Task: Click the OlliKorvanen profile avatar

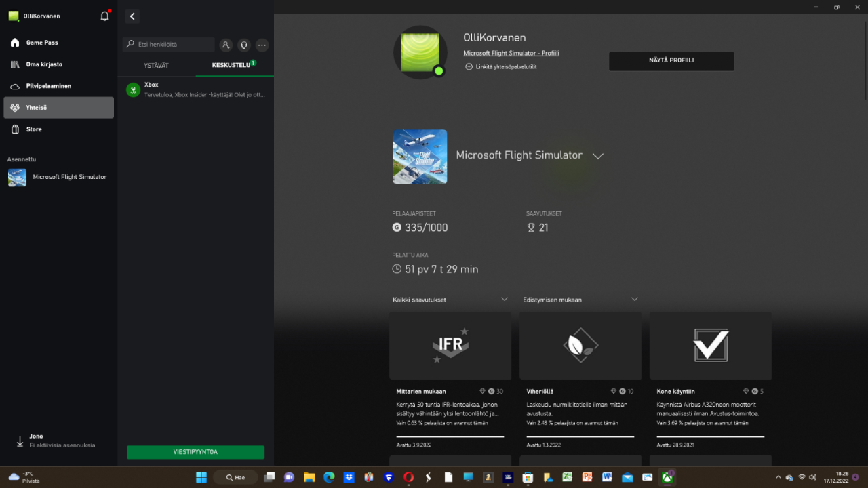Action: (420, 53)
